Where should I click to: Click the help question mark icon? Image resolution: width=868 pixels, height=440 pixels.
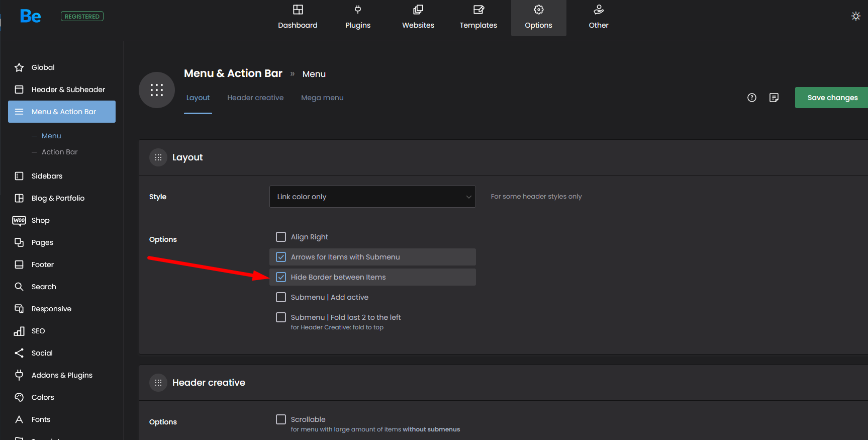[752, 98]
